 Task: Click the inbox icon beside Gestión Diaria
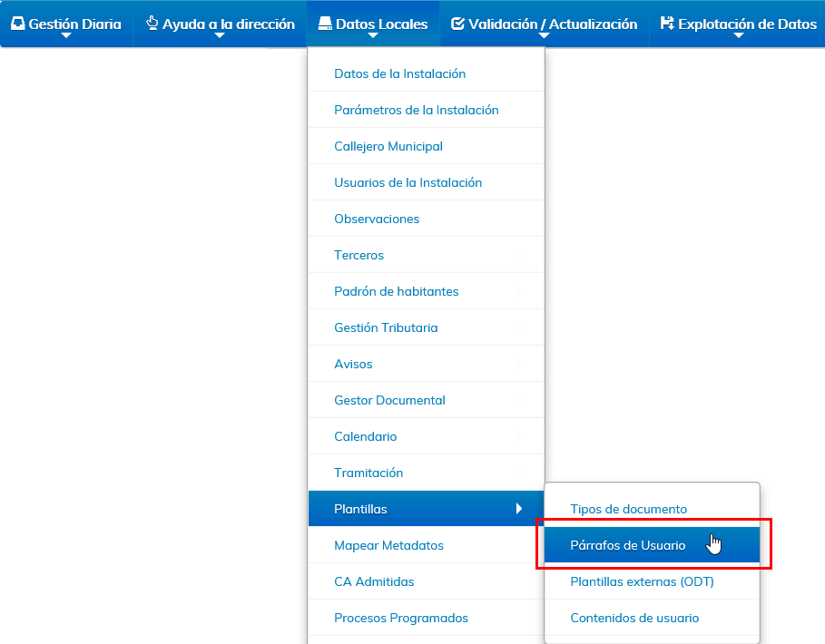[x=17, y=24]
